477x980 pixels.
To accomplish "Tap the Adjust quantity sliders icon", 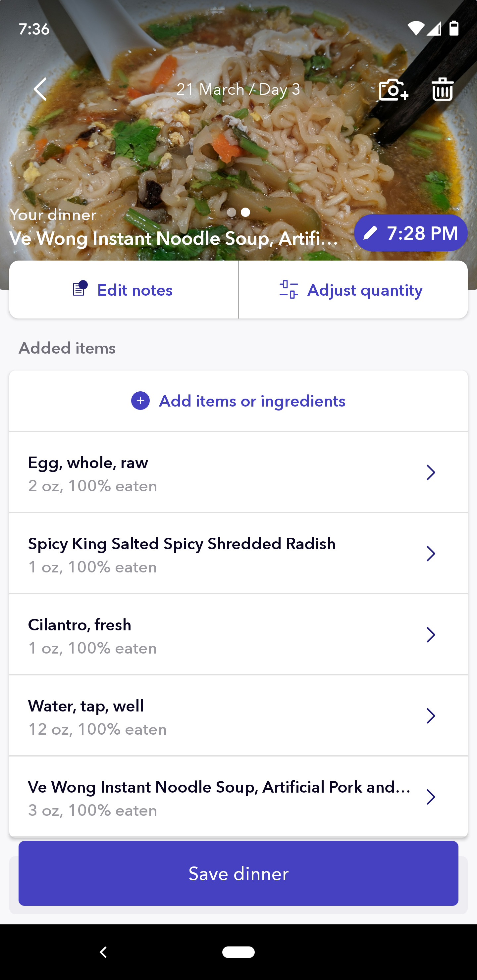I will point(289,290).
